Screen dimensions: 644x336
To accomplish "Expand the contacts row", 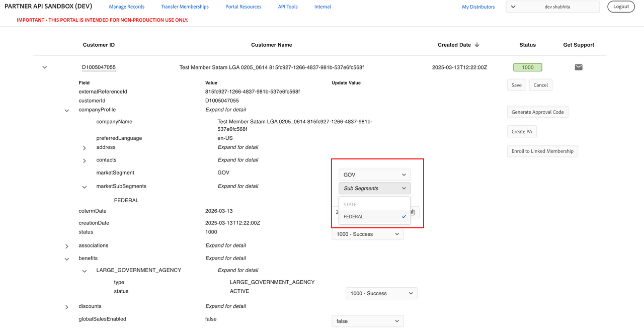I will point(85,160).
